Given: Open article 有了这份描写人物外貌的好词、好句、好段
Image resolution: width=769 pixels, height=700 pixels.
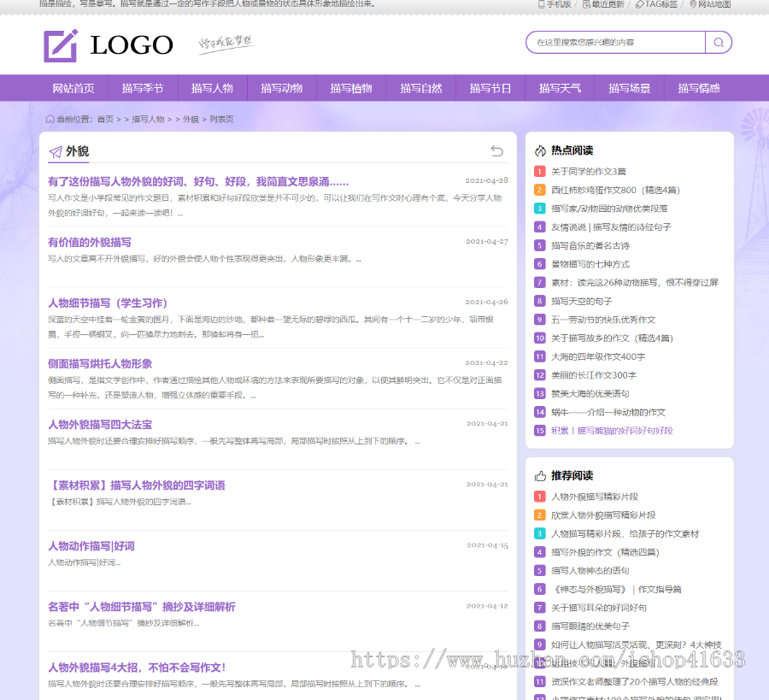Looking at the screenshot, I should 198,182.
